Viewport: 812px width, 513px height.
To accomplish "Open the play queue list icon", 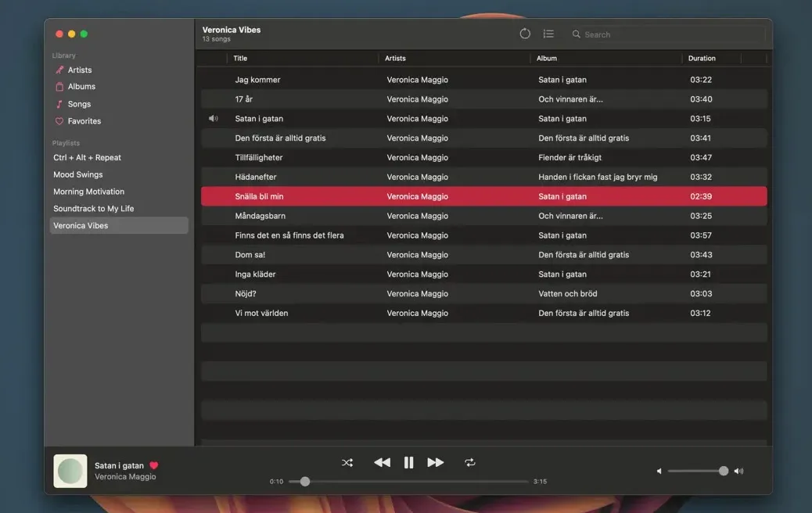I will [x=548, y=34].
